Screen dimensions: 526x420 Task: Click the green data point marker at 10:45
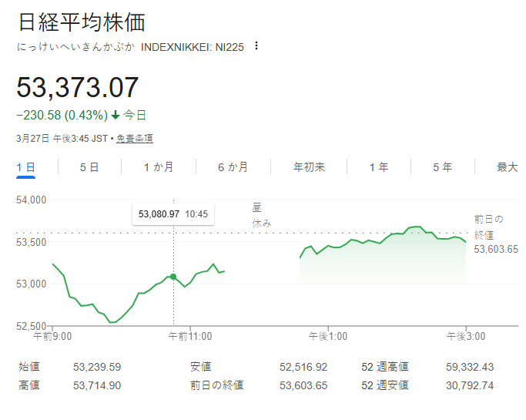click(173, 277)
